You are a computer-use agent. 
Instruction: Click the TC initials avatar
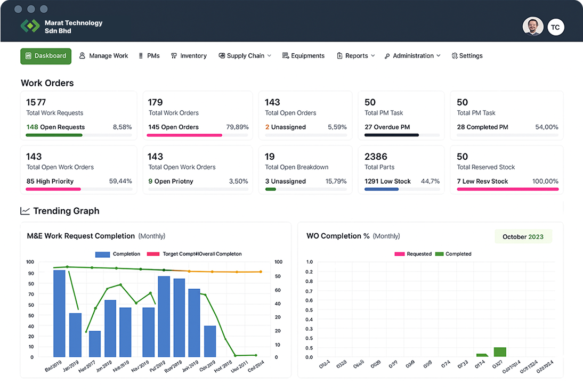(556, 27)
